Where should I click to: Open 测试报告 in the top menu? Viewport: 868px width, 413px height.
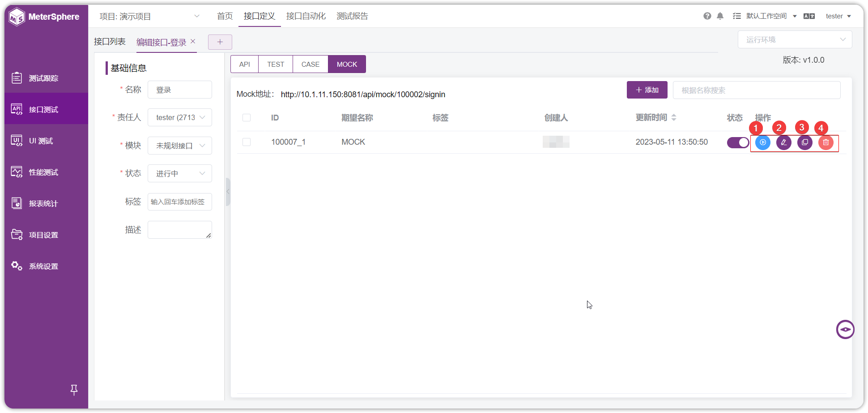click(x=352, y=16)
